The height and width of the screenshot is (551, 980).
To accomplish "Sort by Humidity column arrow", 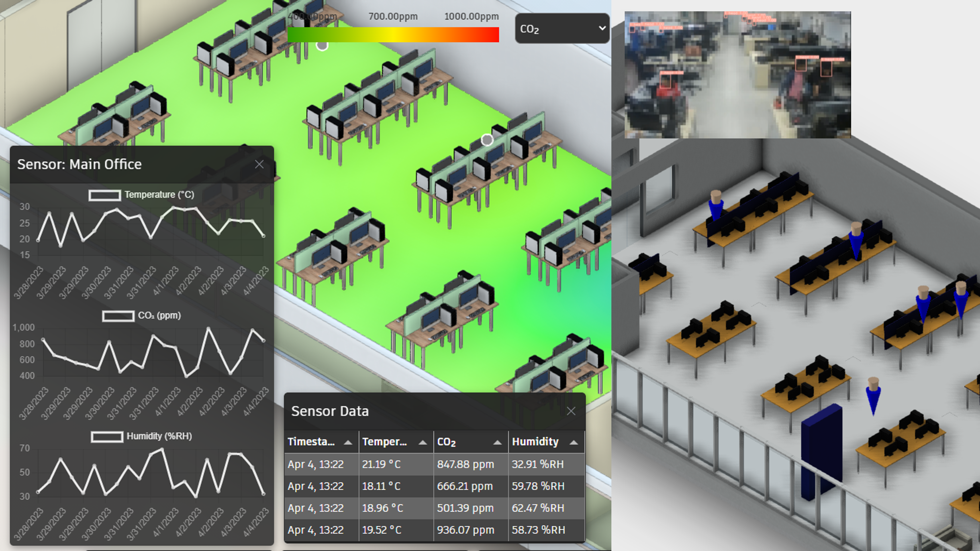I will coord(574,442).
